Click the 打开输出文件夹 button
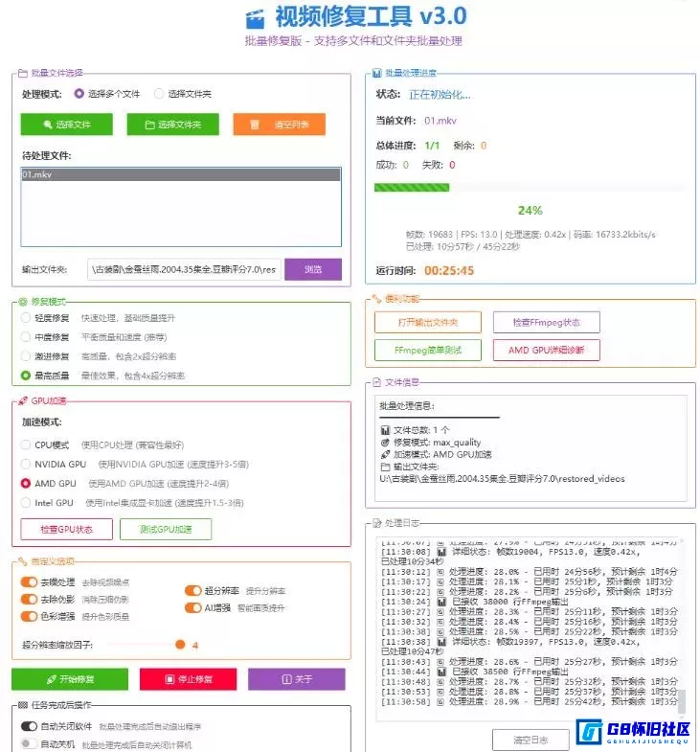The width and height of the screenshot is (700, 752). point(428,322)
